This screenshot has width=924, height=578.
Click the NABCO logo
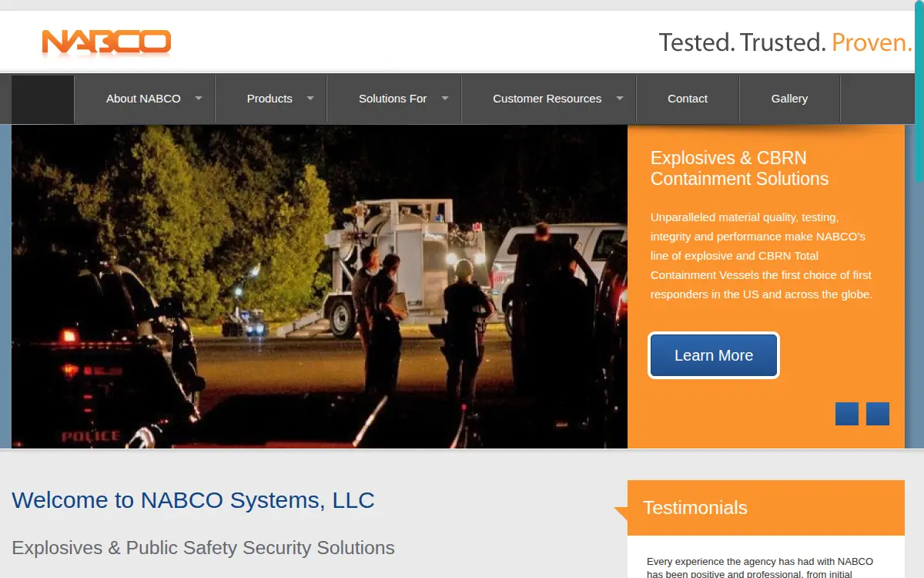pos(106,42)
